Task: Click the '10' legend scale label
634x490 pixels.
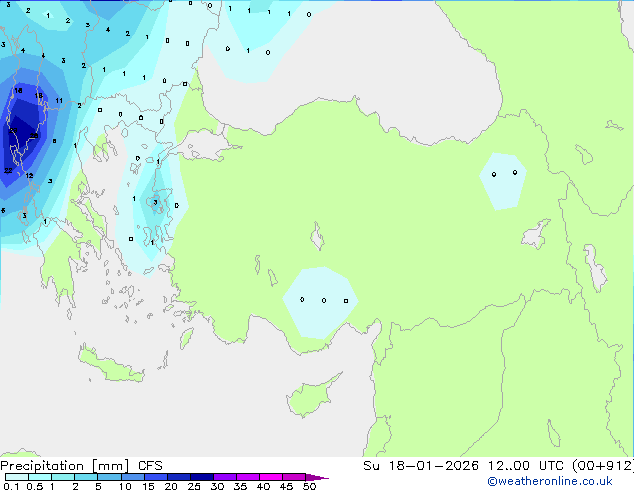Action: click(125, 486)
